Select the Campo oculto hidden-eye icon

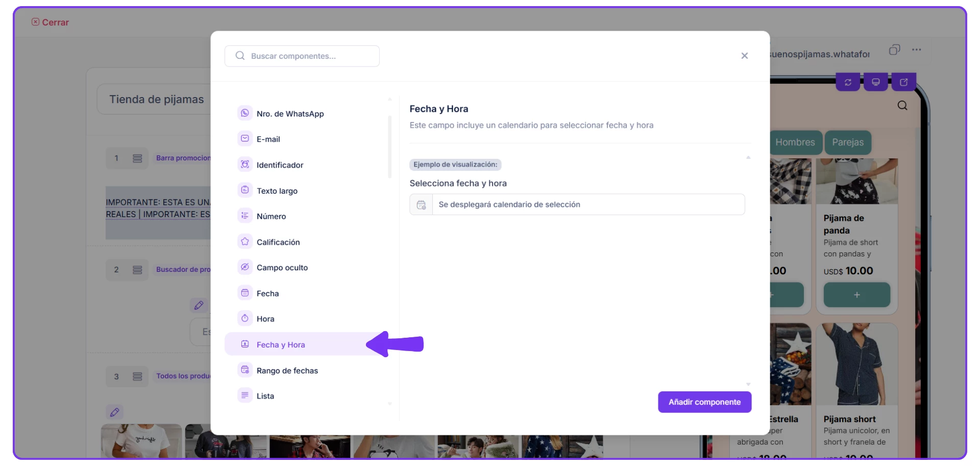point(245,267)
